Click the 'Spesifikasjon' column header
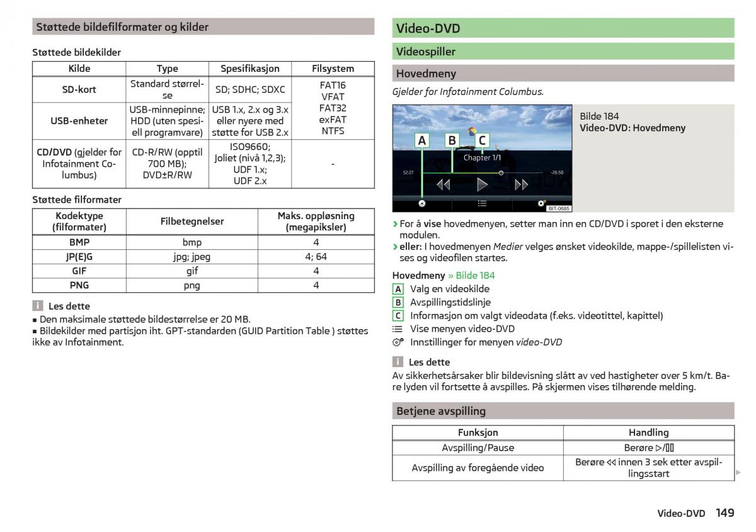This screenshot has width=756, height=532. [x=250, y=69]
